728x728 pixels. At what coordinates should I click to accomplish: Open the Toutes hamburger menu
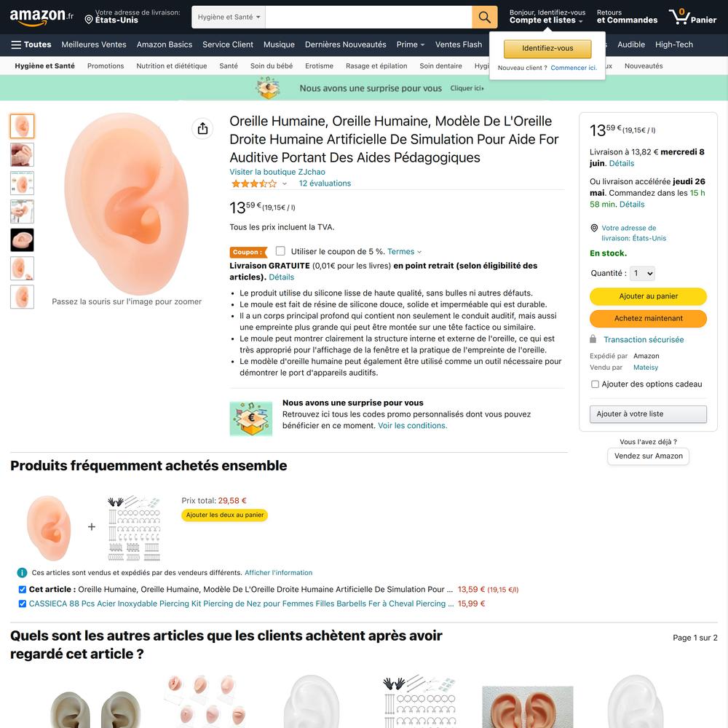point(31,44)
